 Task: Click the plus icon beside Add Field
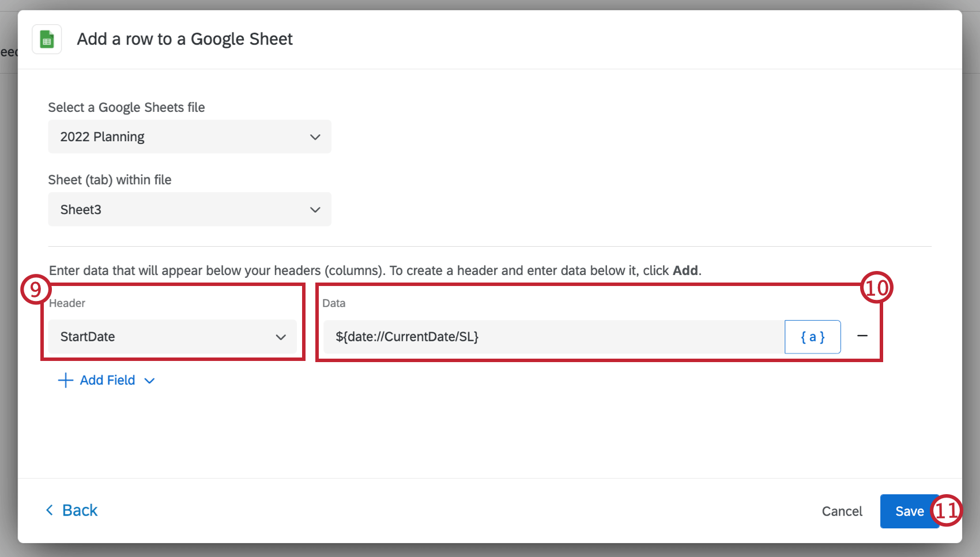65,381
